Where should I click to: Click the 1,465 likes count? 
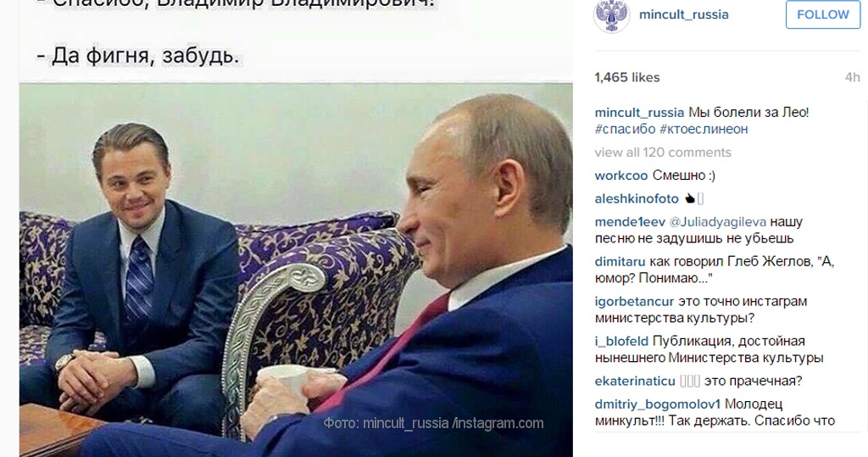[x=627, y=77]
